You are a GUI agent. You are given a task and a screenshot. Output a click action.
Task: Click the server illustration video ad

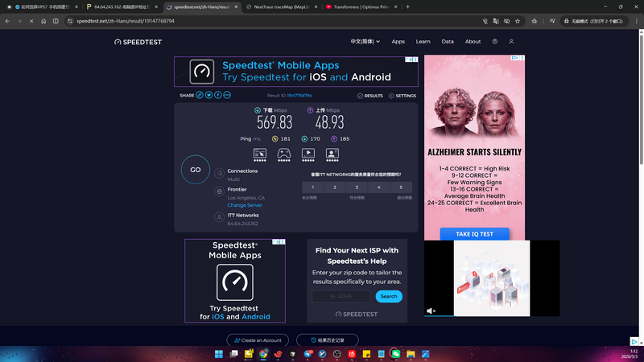pos(492,278)
